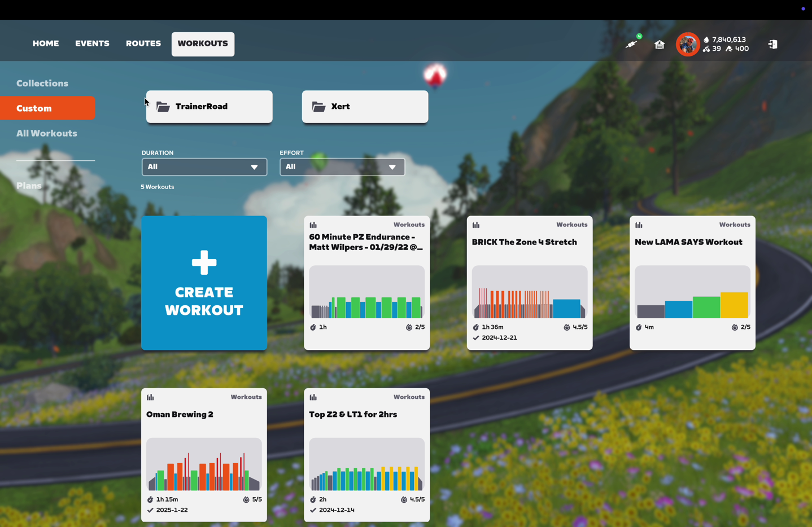The image size is (812, 527).
Task: Click effort icon on New LAMA SAYS card
Action: (x=735, y=327)
